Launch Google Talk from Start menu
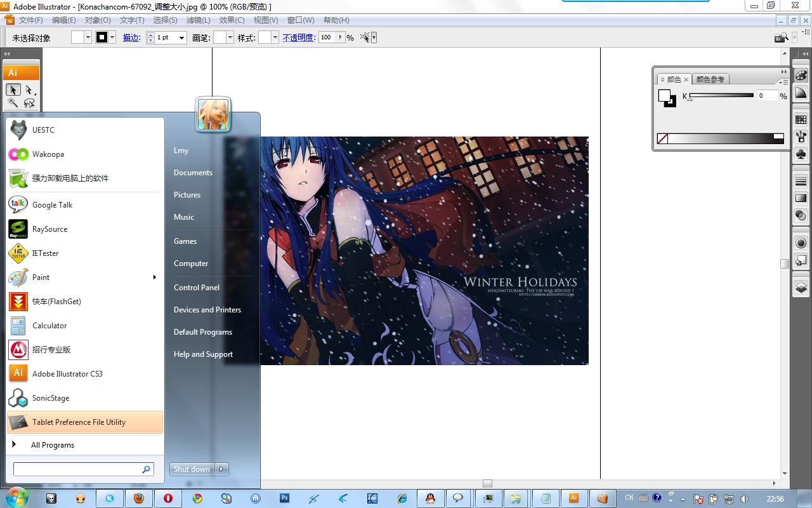Viewport: 812px width, 508px height. click(x=84, y=204)
